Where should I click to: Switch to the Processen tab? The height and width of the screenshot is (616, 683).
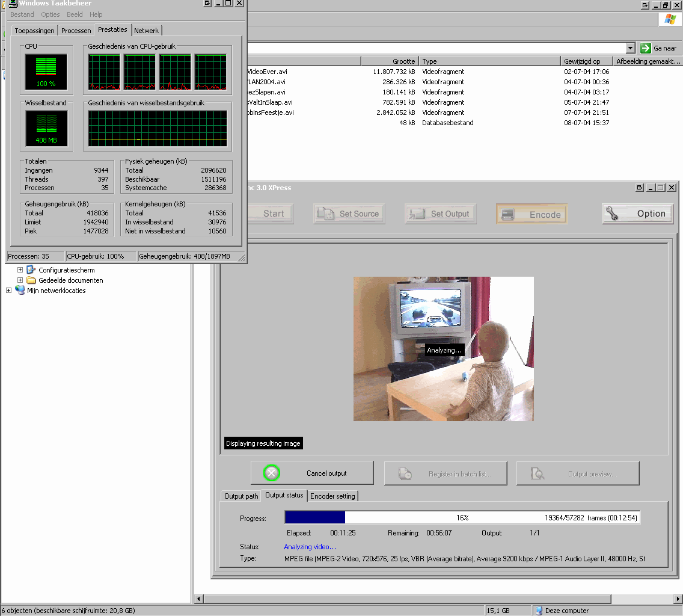[x=76, y=31]
